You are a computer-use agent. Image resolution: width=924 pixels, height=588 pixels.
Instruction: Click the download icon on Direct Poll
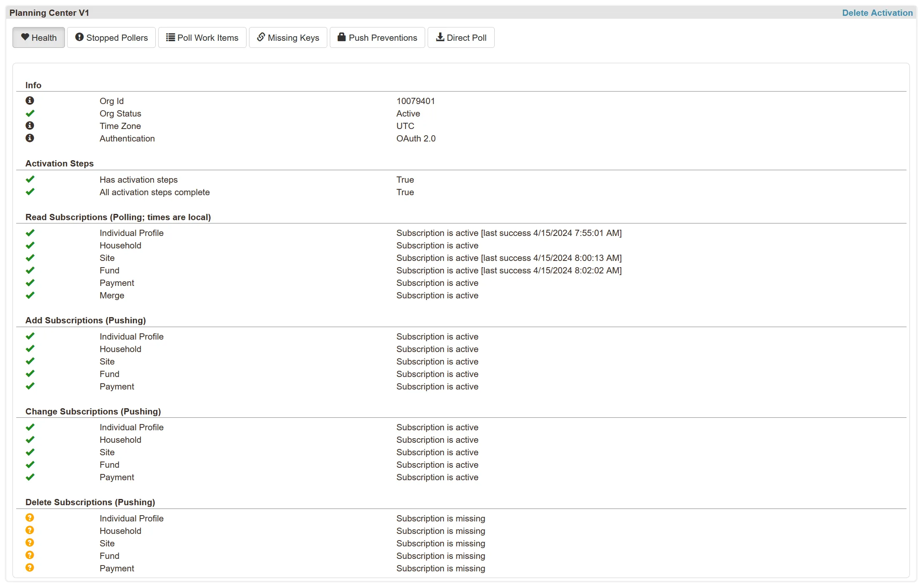440,37
